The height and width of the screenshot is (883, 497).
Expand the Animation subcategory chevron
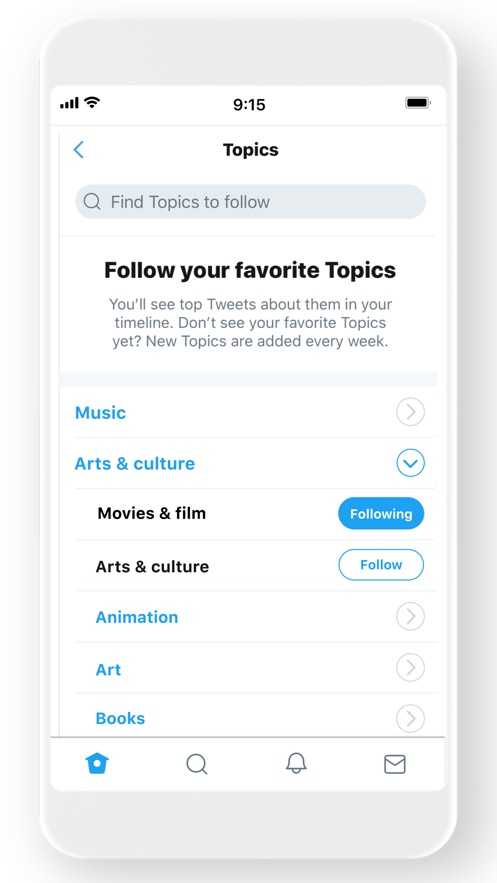(x=410, y=617)
